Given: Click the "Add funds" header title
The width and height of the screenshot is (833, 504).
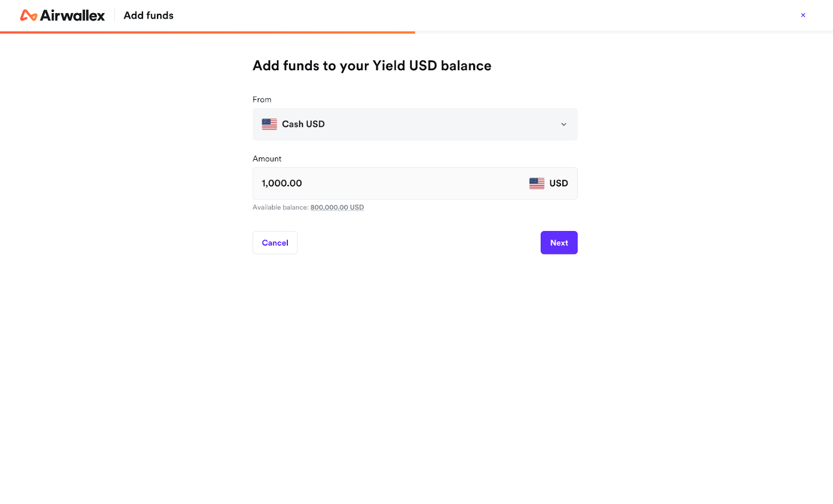Looking at the screenshot, I should point(148,16).
